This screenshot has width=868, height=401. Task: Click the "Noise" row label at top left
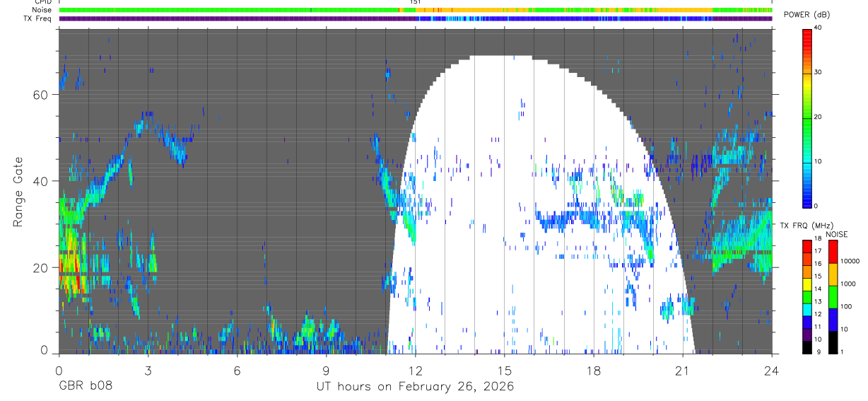pyautogui.click(x=42, y=10)
